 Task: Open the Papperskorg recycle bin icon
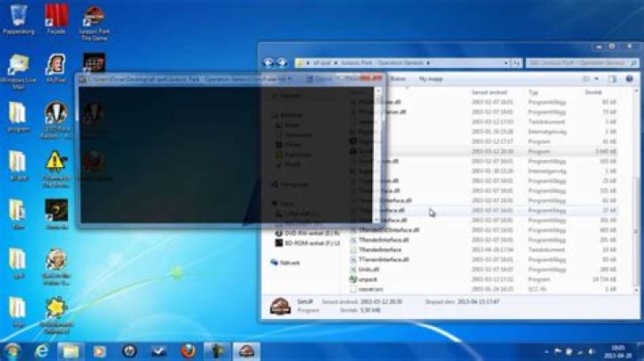click(17, 15)
